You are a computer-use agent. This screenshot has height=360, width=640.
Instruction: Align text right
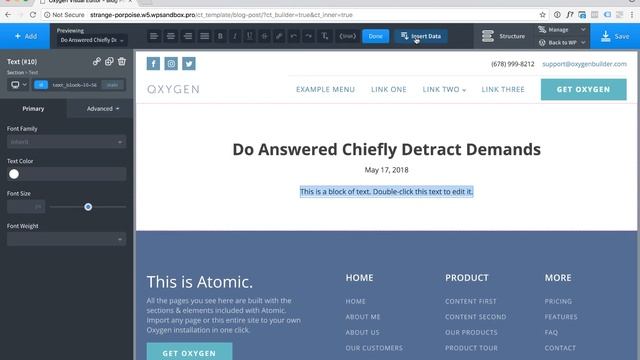(x=188, y=36)
